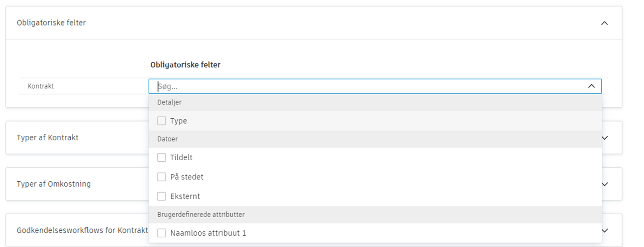The image size is (644, 247).
Task: Expand the Godkendelsesworkflows for Kontrakt chevron
Action: click(604, 230)
